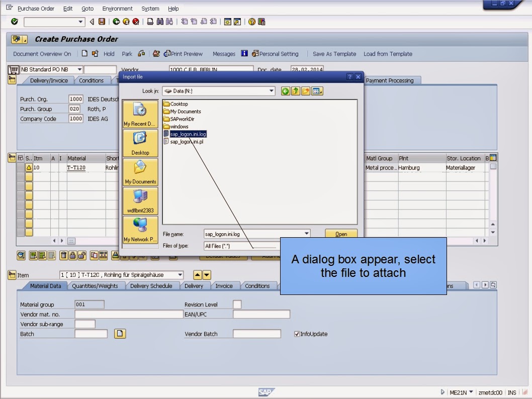Viewport: 532px width, 399px height.
Task: Click the green Enter checkmark icon
Action: [x=14, y=22]
